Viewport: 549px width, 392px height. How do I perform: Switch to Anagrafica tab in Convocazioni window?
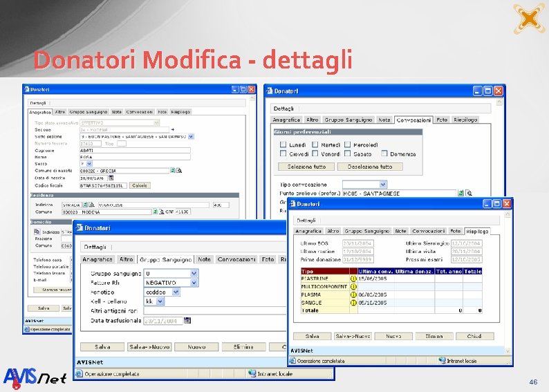point(286,120)
